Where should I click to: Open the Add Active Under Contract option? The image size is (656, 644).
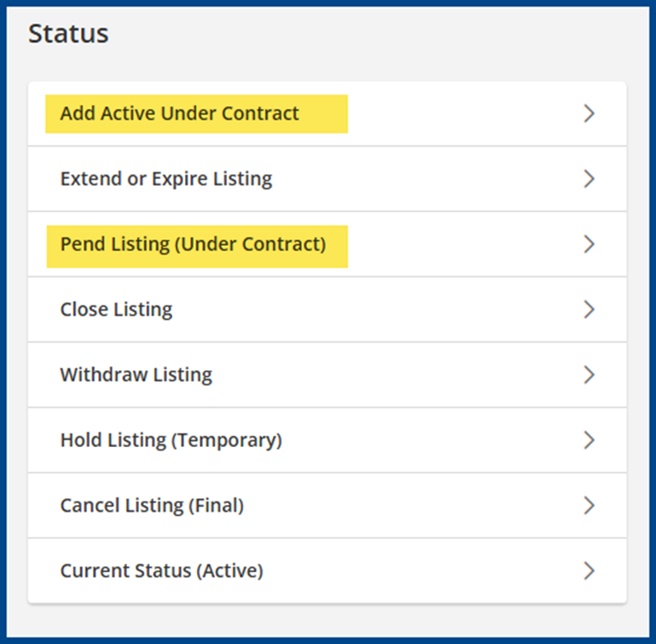click(x=179, y=113)
